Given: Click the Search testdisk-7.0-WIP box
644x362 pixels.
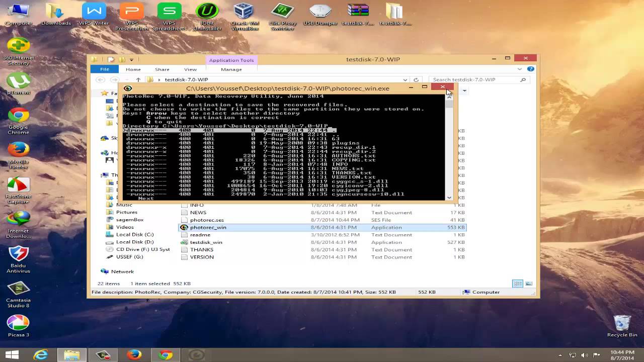Looking at the screenshot, I should 479,79.
